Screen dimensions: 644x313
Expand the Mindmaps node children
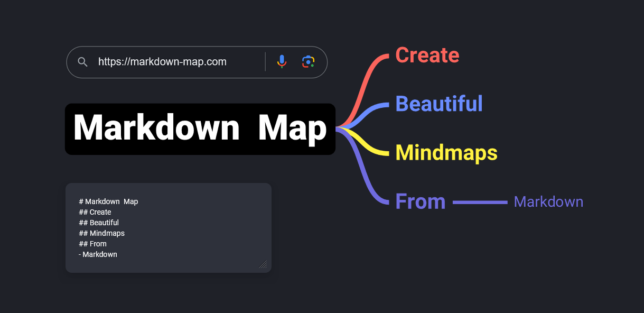point(446,153)
